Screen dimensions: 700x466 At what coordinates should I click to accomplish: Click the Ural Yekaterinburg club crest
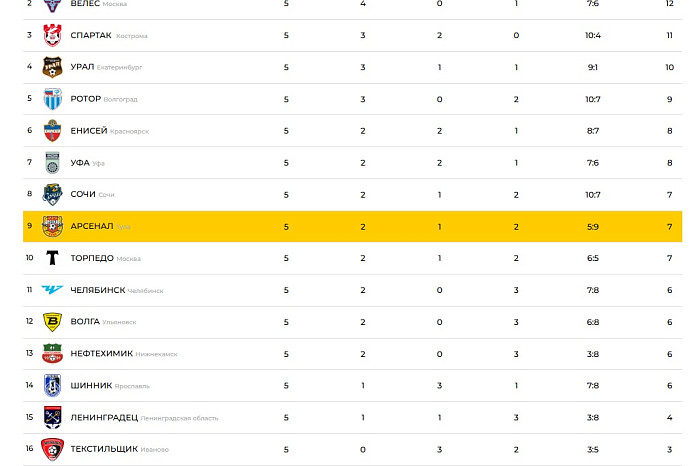tap(52, 67)
